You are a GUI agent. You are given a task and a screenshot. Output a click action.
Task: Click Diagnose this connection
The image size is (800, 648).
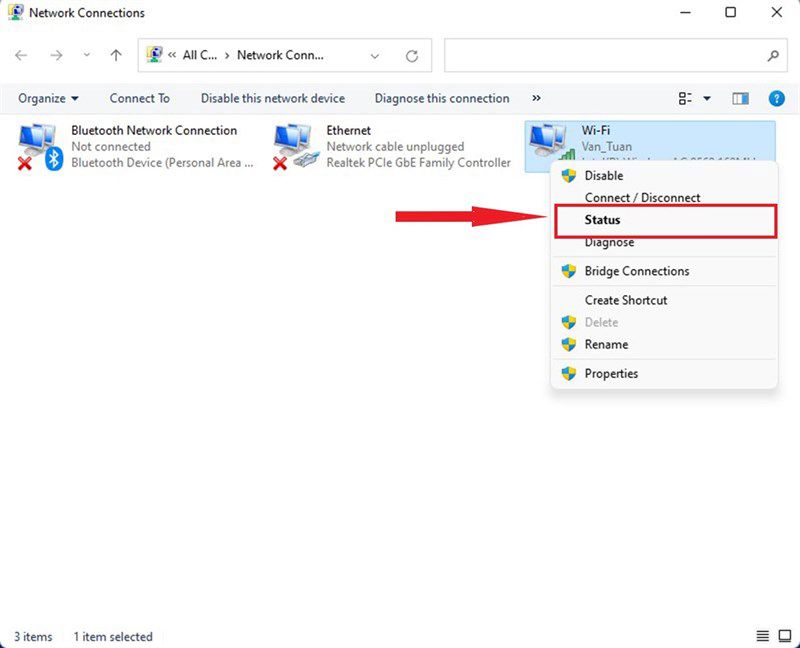click(442, 98)
